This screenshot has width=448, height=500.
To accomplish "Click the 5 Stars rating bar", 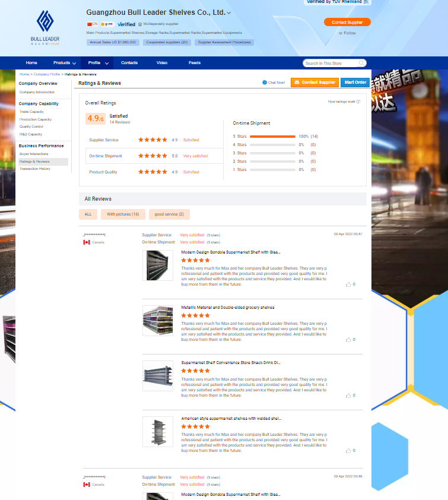I will (272, 137).
